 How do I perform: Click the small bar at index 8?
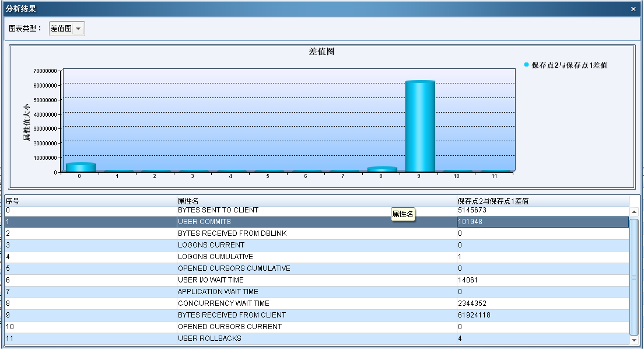point(382,169)
